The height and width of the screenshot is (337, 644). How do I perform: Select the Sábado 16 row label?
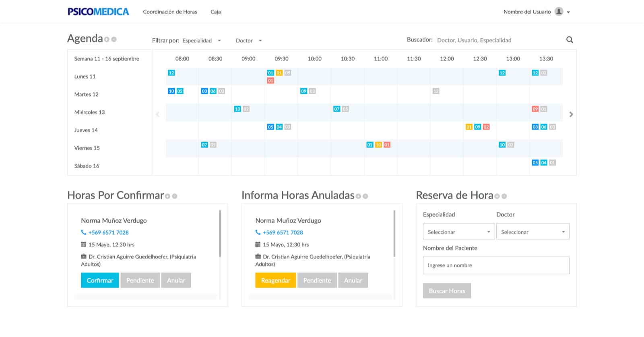click(87, 166)
